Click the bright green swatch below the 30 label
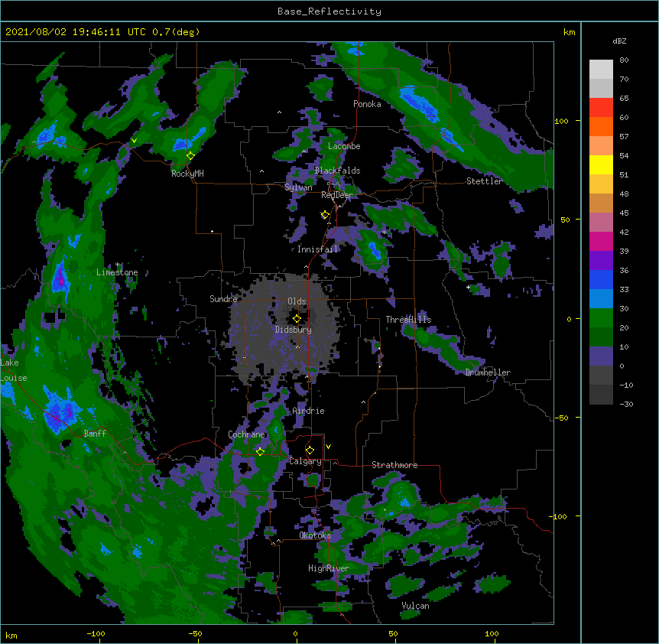 (x=601, y=318)
